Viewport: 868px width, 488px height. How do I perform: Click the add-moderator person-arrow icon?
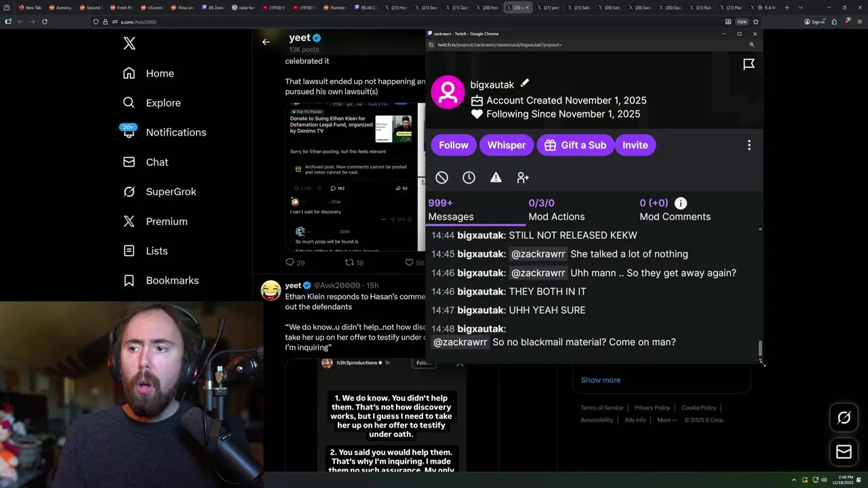(523, 178)
